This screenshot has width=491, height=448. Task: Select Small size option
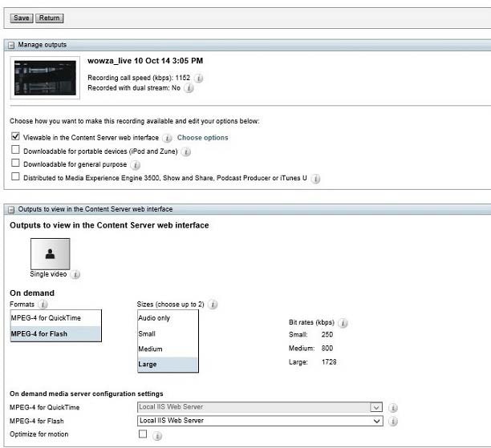(168, 334)
